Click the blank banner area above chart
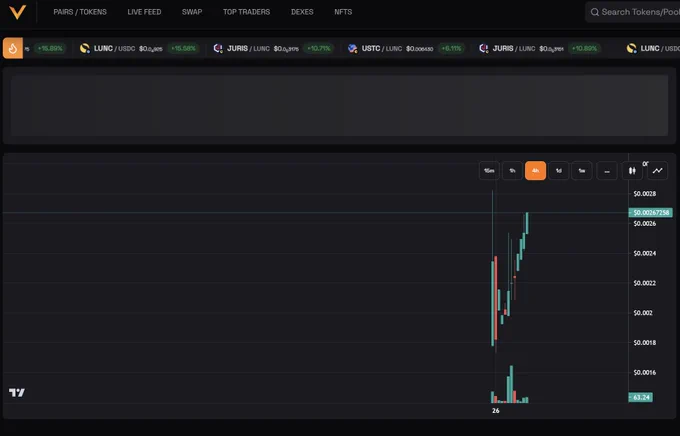Image resolution: width=680 pixels, height=436 pixels. [340, 105]
